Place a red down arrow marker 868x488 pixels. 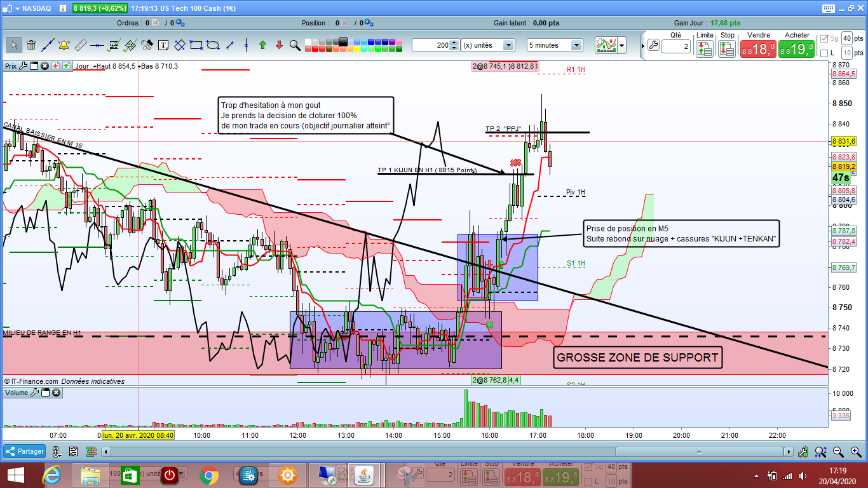click(x=279, y=45)
